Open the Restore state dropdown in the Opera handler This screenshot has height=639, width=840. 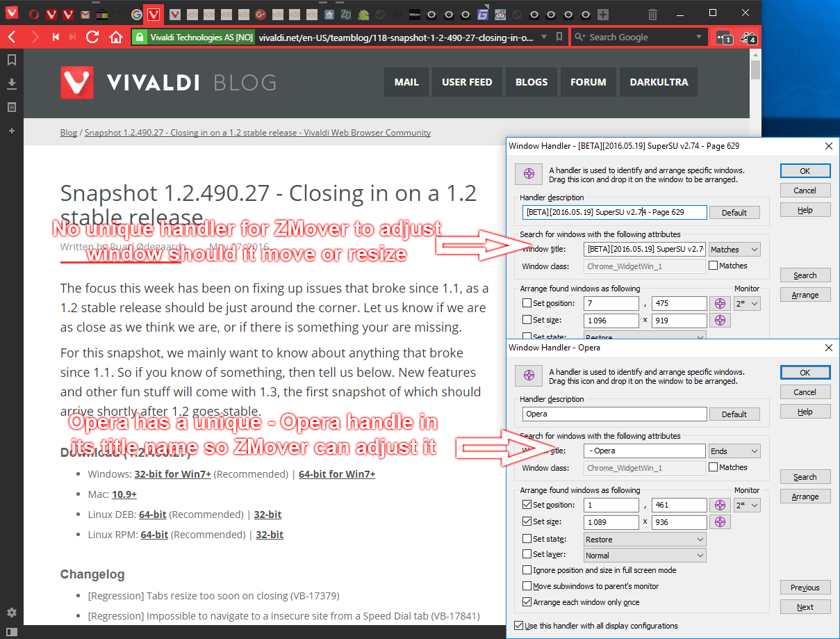(x=645, y=539)
